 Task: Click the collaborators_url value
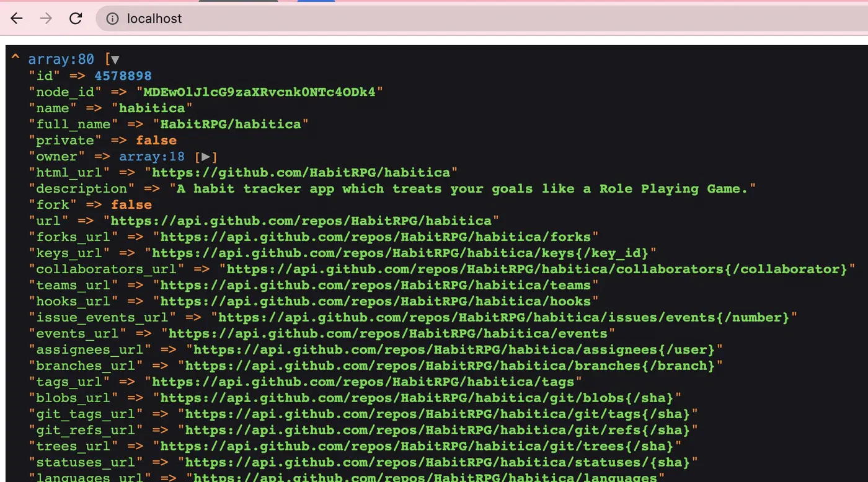pyautogui.click(x=537, y=269)
